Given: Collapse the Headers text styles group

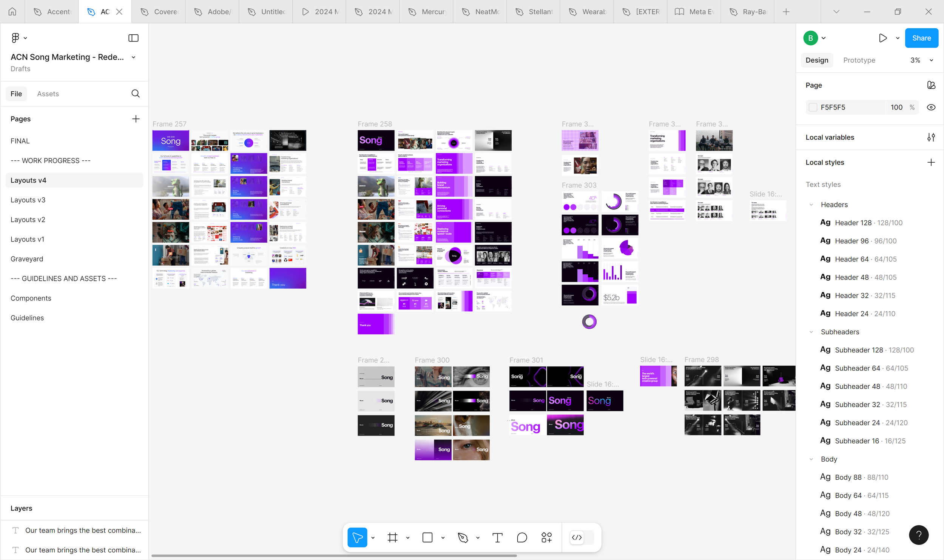Looking at the screenshot, I should click(x=811, y=205).
